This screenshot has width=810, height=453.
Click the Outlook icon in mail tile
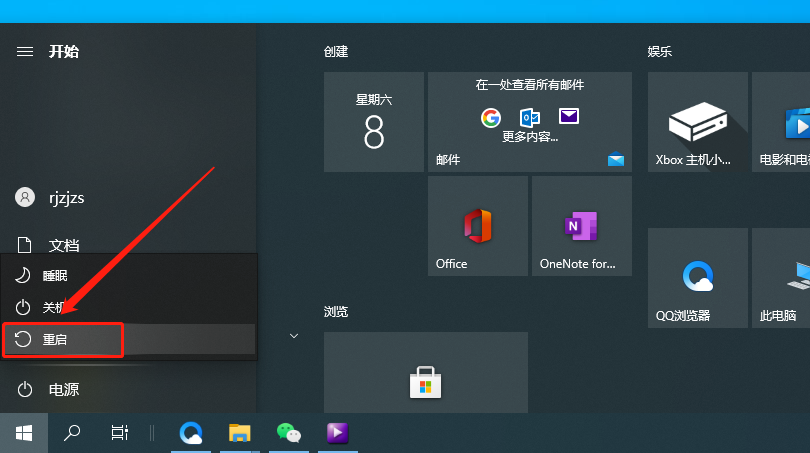point(530,117)
